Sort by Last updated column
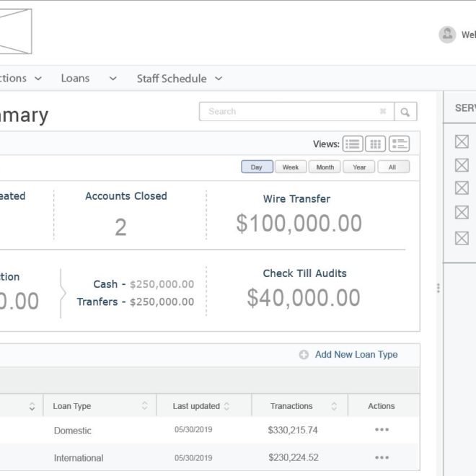Viewport: 476px width, 476px height. [x=226, y=406]
